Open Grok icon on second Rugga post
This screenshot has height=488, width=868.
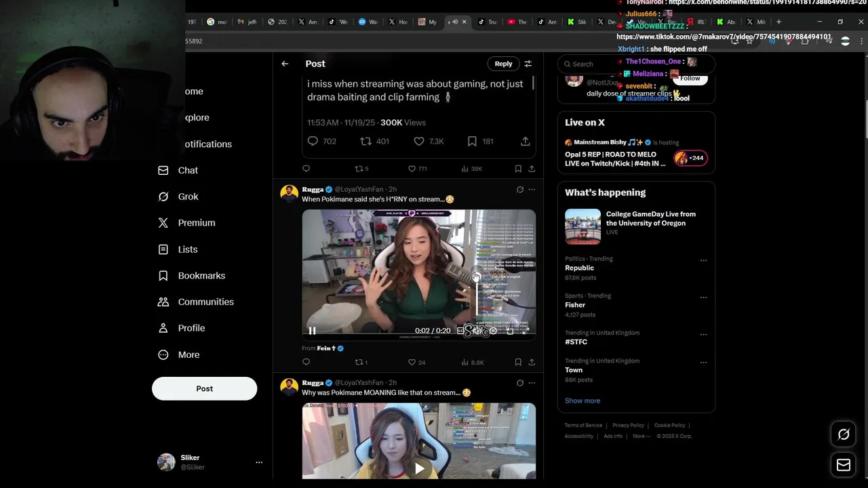(x=520, y=383)
